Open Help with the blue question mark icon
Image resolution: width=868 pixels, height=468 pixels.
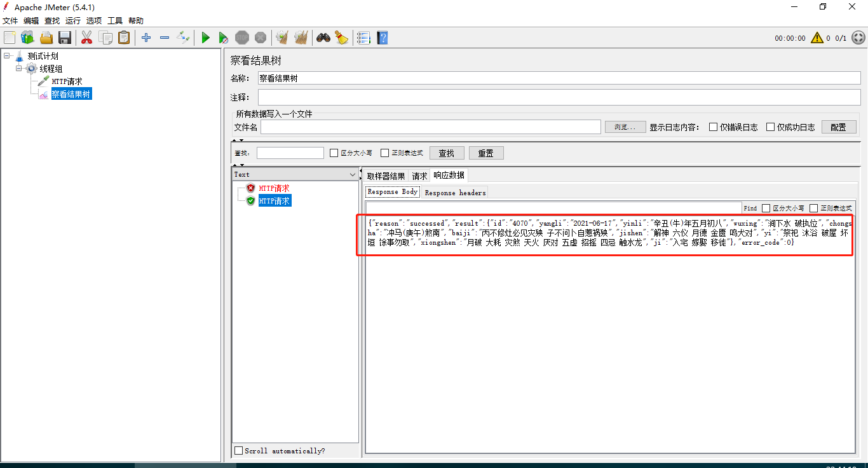click(382, 38)
